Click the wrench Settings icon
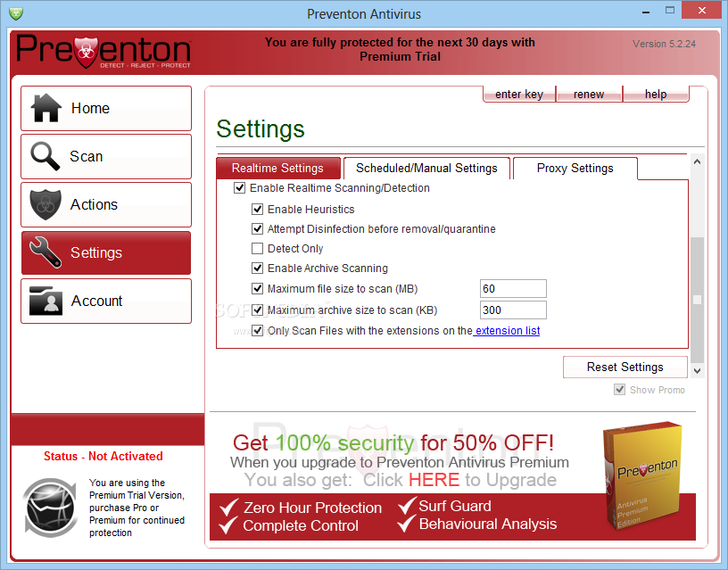The image size is (728, 570). coord(45,252)
